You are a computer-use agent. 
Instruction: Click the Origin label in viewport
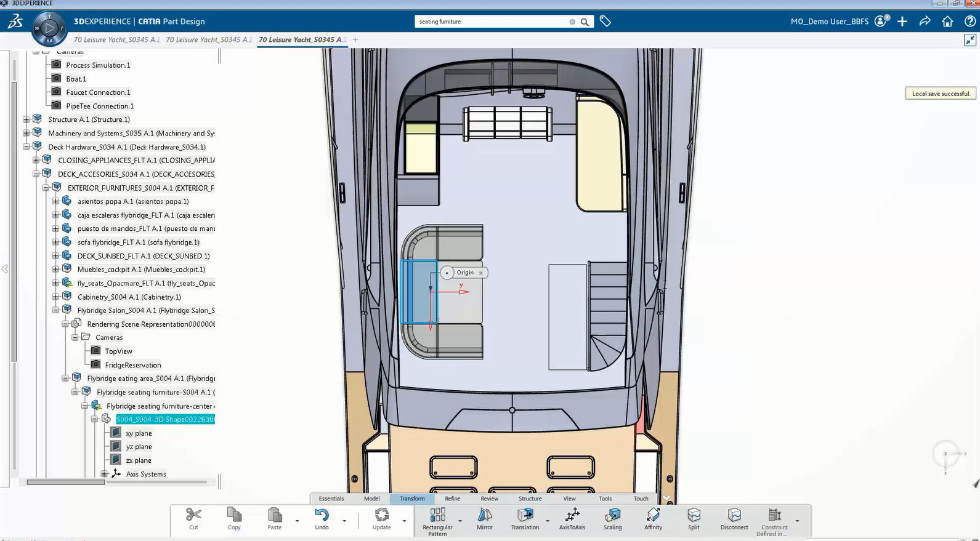coord(465,273)
